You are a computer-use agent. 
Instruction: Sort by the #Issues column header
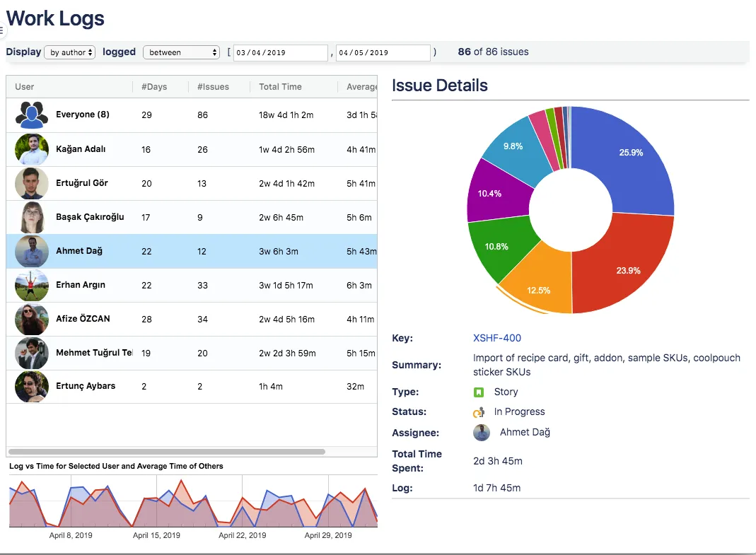click(213, 87)
